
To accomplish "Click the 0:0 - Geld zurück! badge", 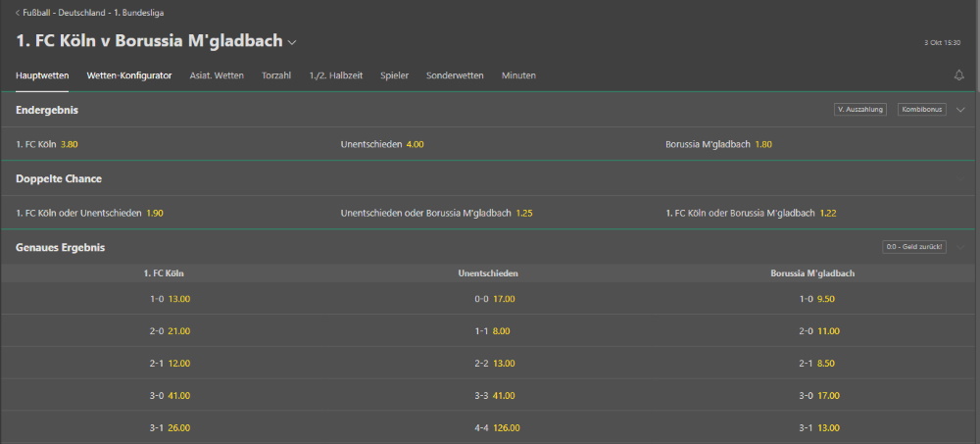I will [x=914, y=247].
